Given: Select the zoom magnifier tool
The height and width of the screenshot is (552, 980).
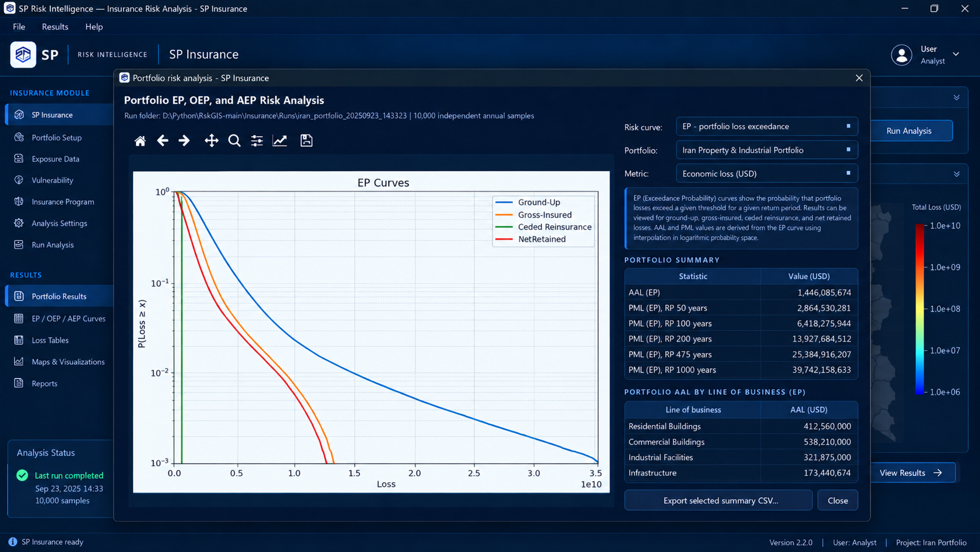Looking at the screenshot, I should tap(234, 141).
